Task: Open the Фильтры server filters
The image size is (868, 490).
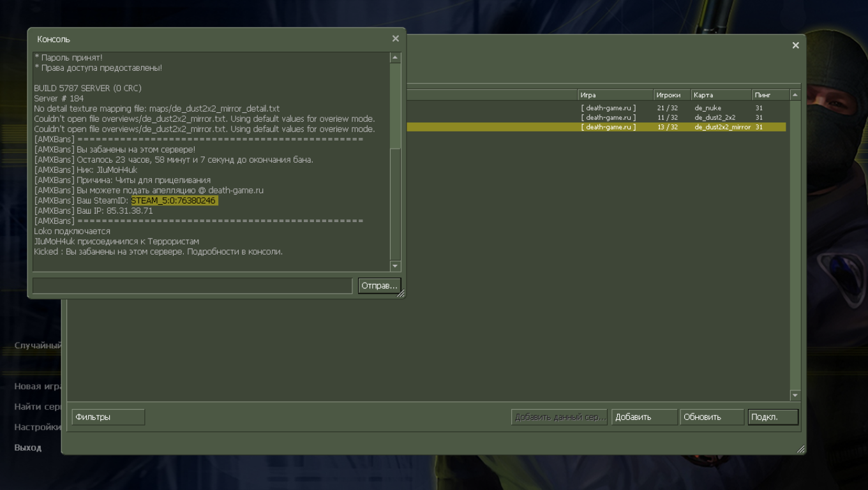Action: pos(108,417)
